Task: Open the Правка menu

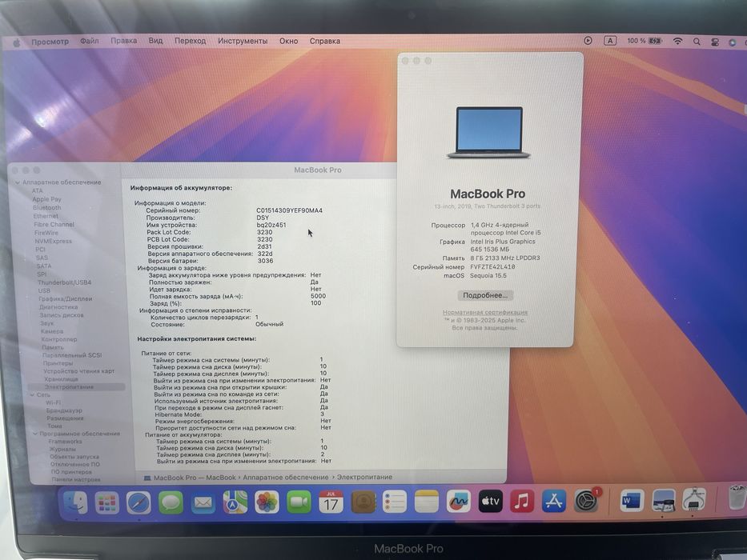Action: tap(124, 41)
